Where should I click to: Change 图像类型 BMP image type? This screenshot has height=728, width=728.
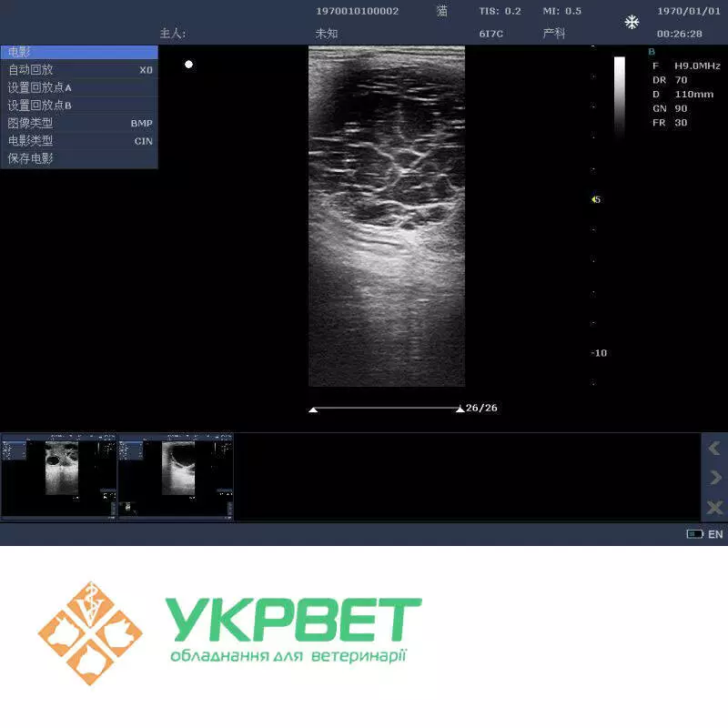pyautogui.click(x=79, y=123)
